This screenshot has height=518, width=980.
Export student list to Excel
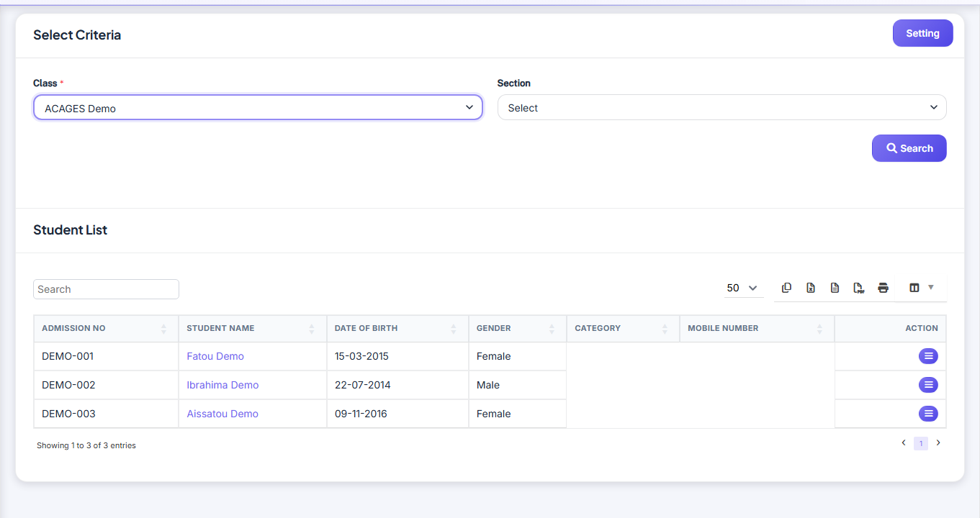tap(811, 288)
